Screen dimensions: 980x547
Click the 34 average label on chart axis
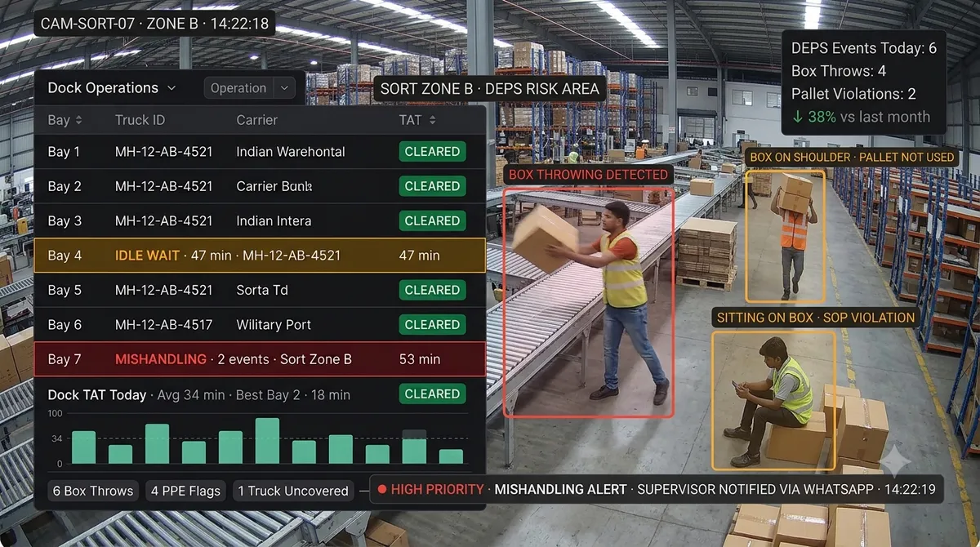[56, 439]
